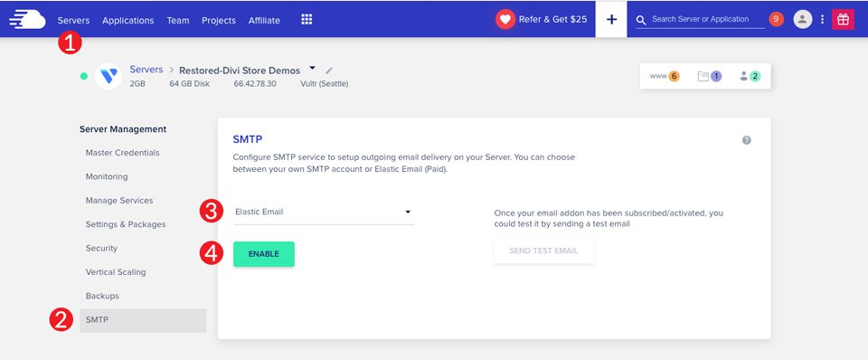The width and height of the screenshot is (868, 360).
Task: Click the SMTP panel heading
Action: pyautogui.click(x=248, y=139)
